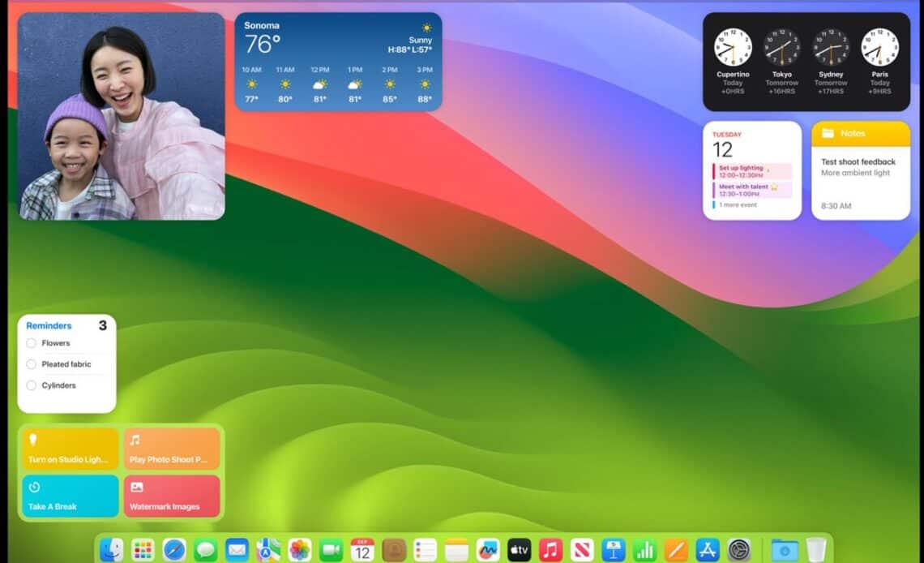Open the 'Set up lighting' calendar event
924x563 pixels.
pyautogui.click(x=751, y=171)
